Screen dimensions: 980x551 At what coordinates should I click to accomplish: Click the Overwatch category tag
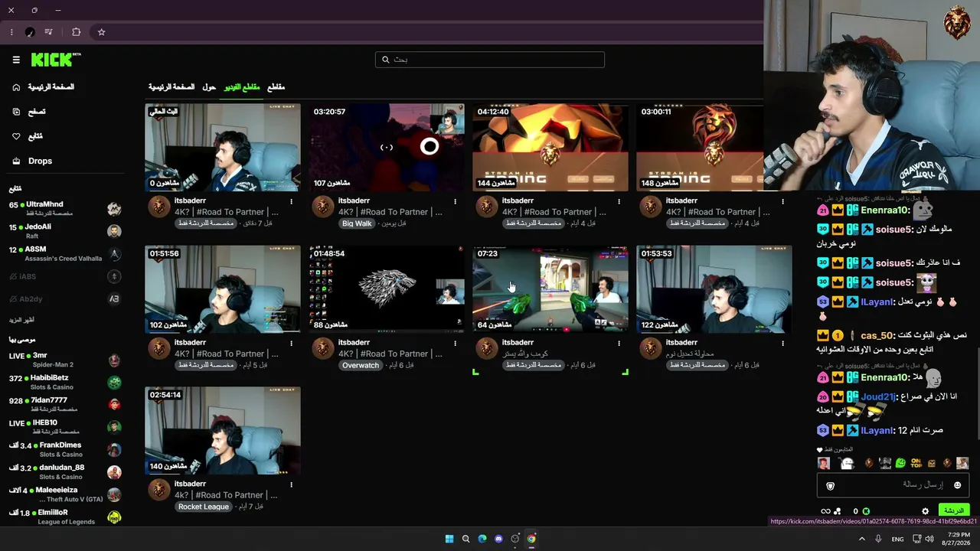(x=361, y=365)
